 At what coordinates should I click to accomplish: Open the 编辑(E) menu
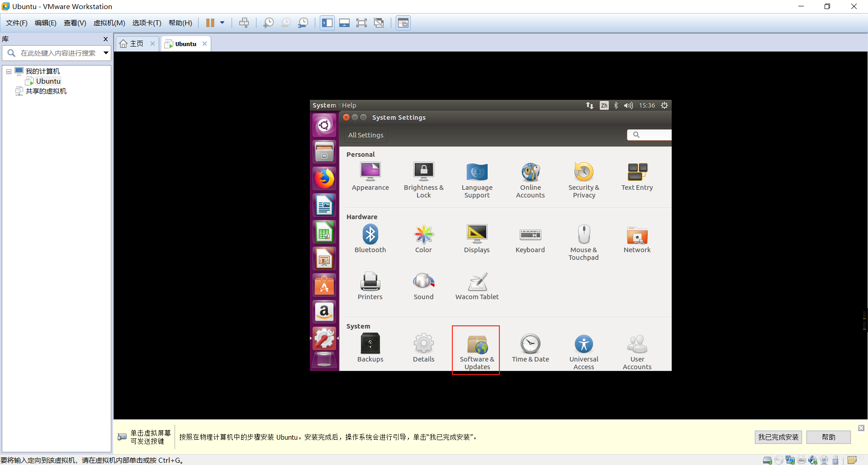pyautogui.click(x=46, y=23)
